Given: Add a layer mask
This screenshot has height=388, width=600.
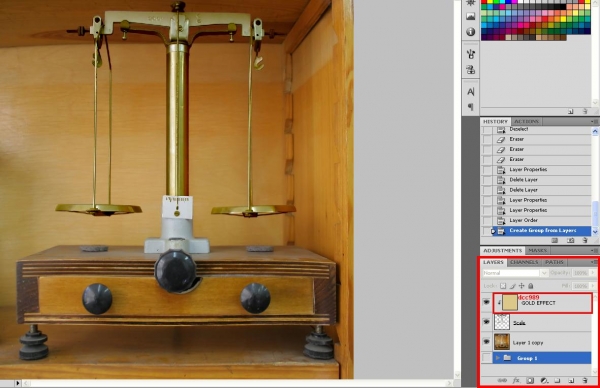Looking at the screenshot, I should point(530,380).
